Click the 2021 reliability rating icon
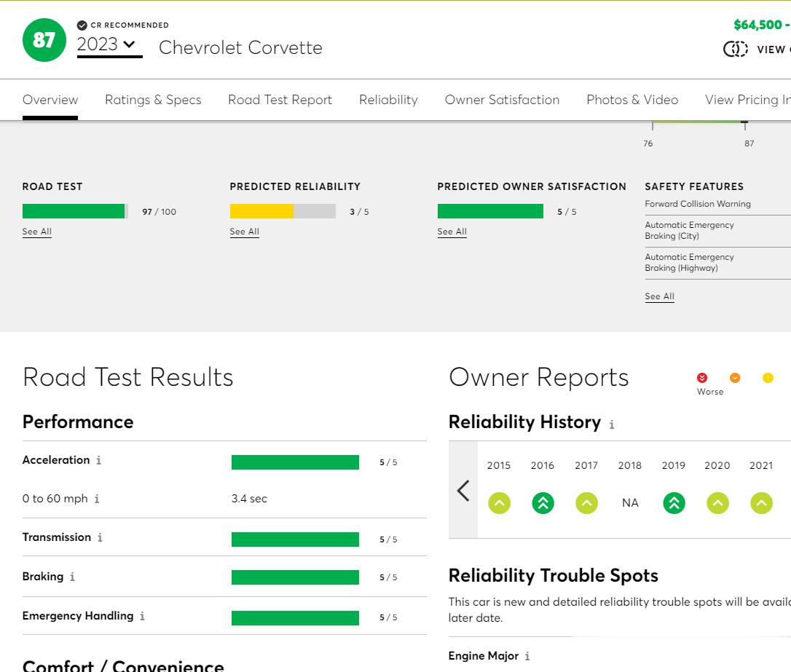791x672 pixels. 761,503
